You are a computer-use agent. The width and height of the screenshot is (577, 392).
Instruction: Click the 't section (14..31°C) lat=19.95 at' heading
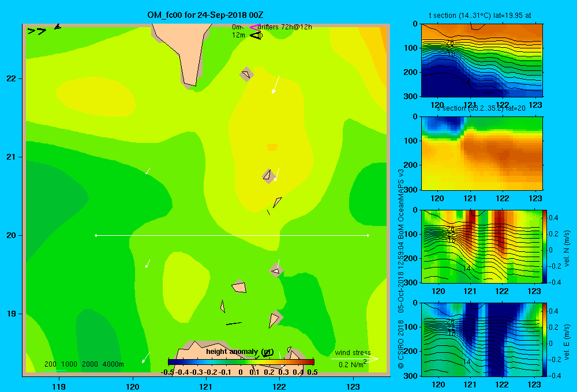click(x=480, y=16)
